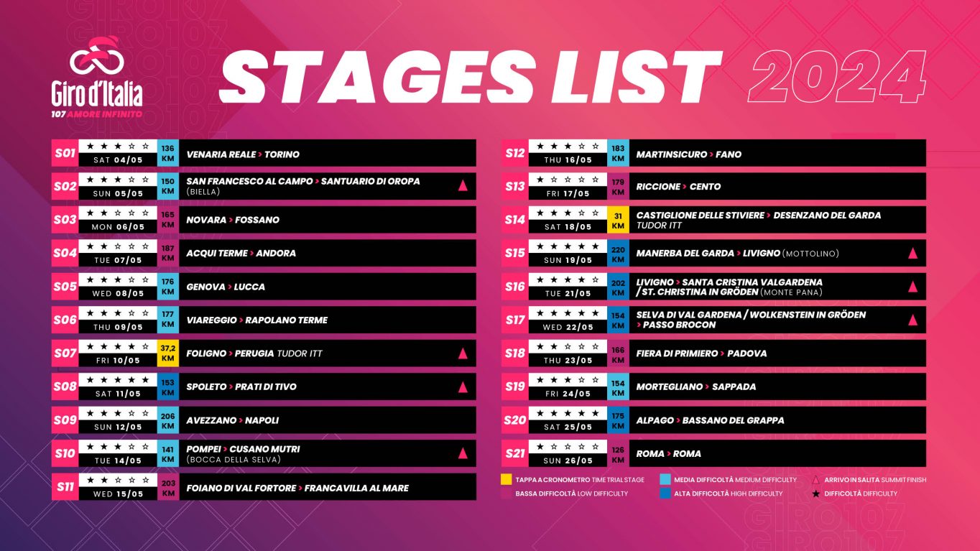Click the yellow time trial legend swatch

coord(507,480)
